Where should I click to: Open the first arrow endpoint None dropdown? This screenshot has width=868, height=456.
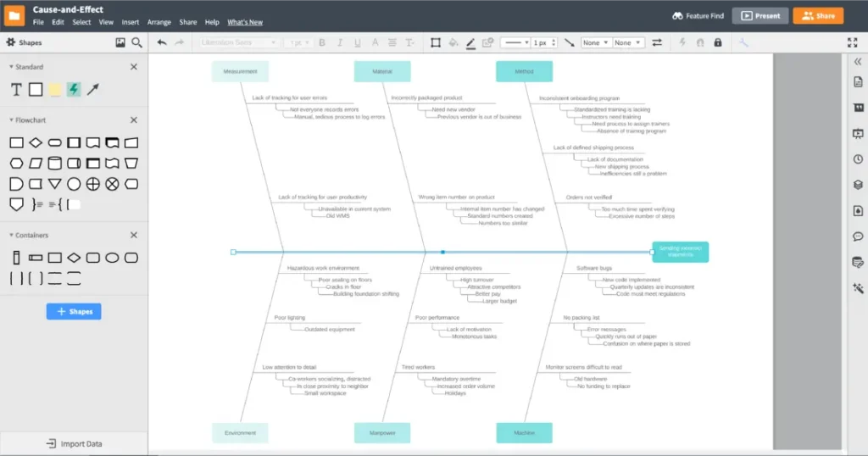(x=594, y=42)
